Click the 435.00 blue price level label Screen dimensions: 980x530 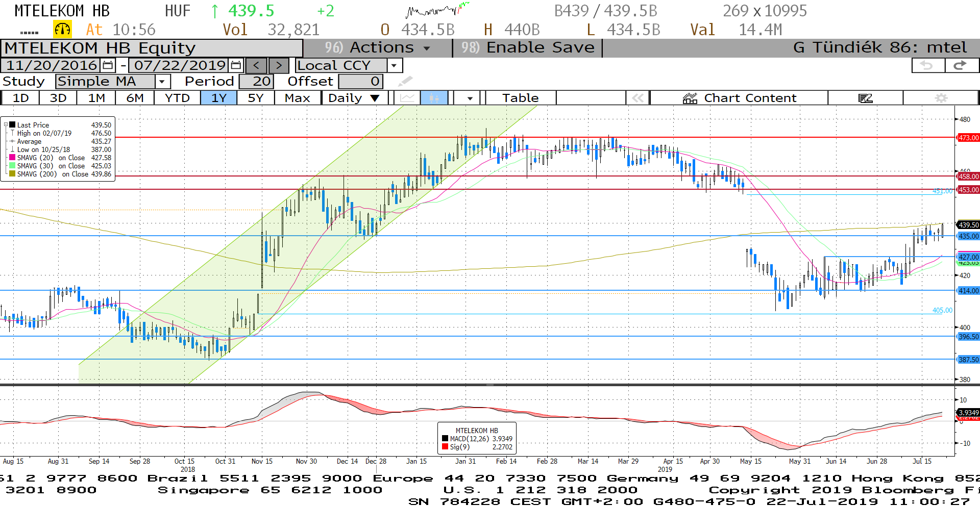coord(968,236)
